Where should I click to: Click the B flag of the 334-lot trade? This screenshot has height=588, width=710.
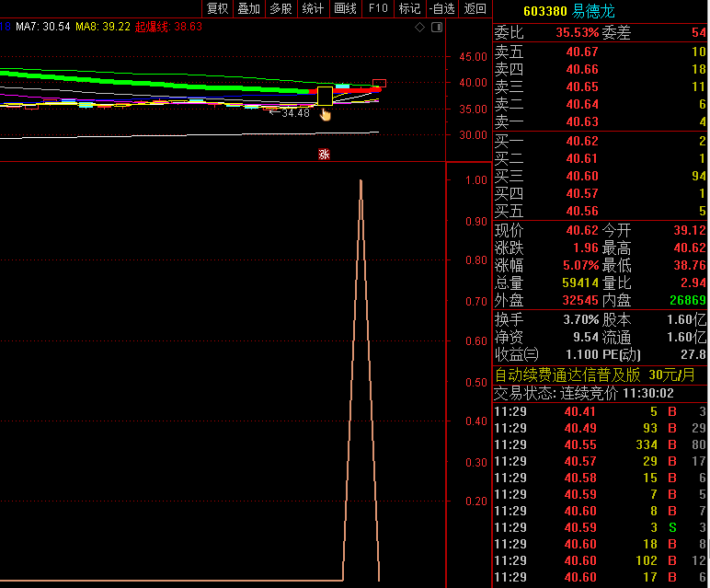tap(670, 444)
